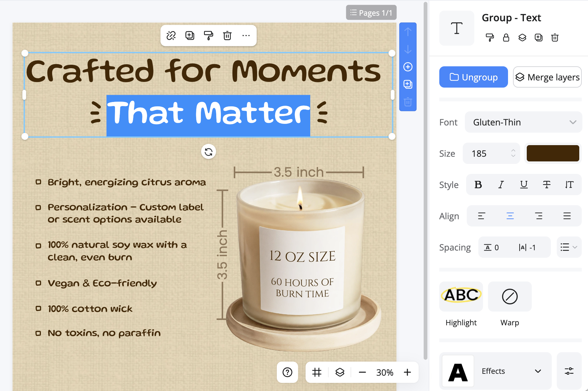This screenshot has width=588, height=391.
Task: Delete the group using the panel trash icon
Action: tap(555, 38)
